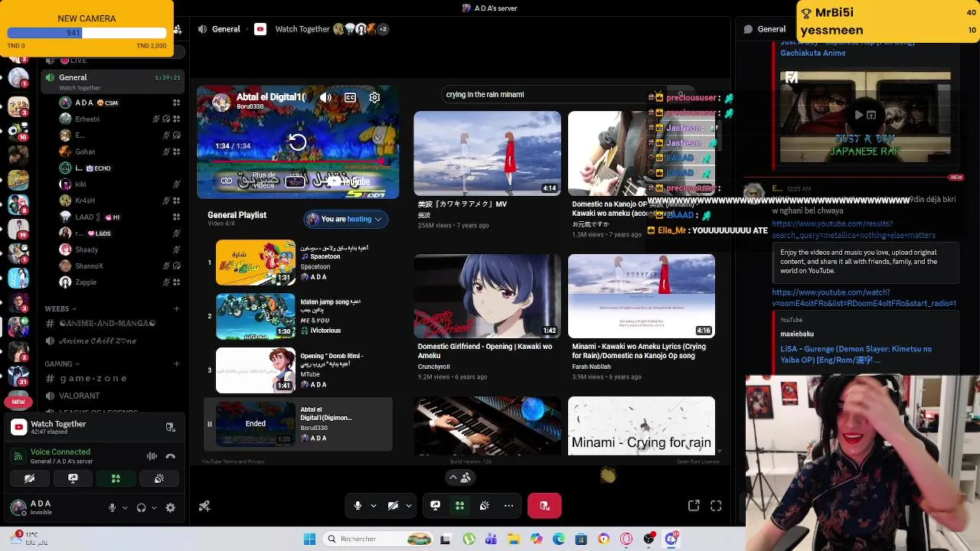Open microphone options arrow in call bar
The image size is (980, 551).
374,506
